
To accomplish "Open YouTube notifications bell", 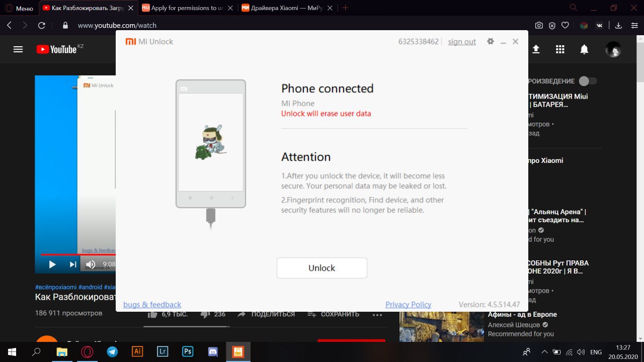I will click(584, 49).
